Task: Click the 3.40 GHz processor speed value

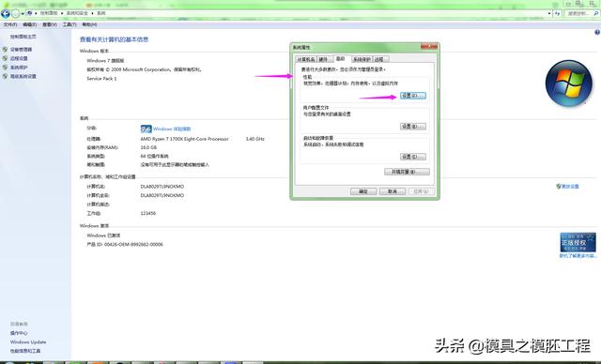Action: pyautogui.click(x=254, y=139)
